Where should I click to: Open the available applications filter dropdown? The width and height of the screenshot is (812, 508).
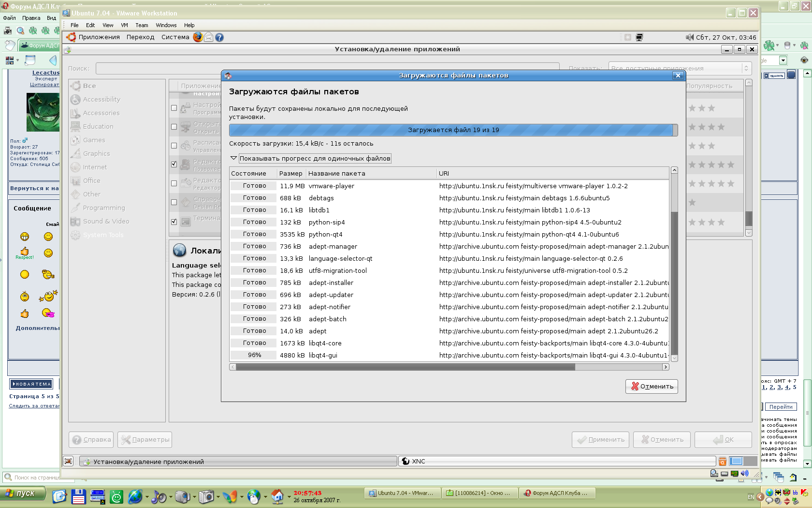[679, 68]
